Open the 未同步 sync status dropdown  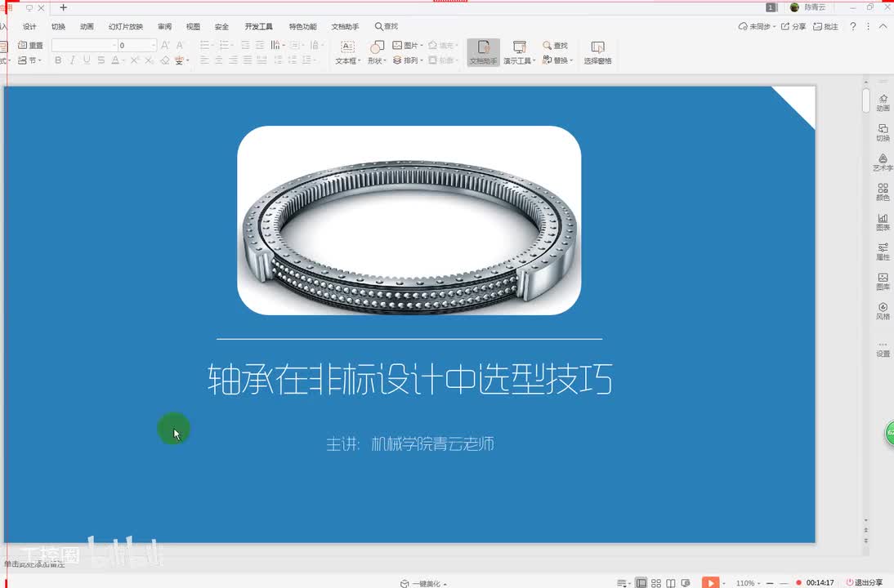click(x=757, y=27)
